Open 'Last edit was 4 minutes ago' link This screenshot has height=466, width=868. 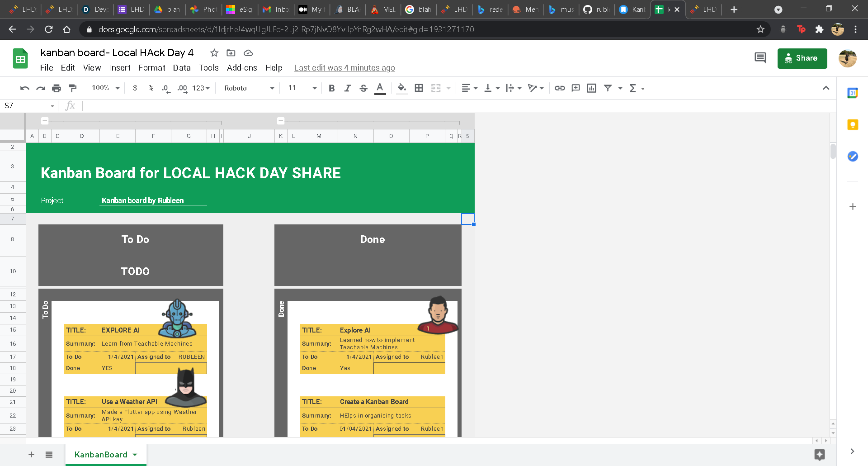[x=344, y=68]
